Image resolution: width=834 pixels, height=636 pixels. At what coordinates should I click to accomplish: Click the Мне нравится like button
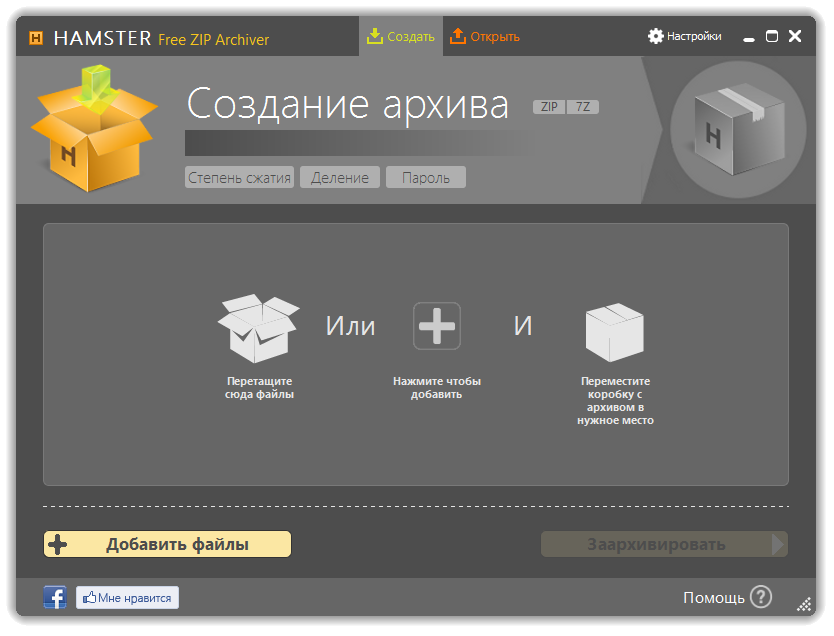coord(128,598)
